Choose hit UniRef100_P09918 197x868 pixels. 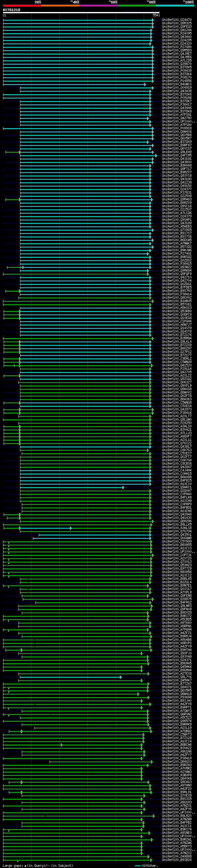click(x=177, y=128)
